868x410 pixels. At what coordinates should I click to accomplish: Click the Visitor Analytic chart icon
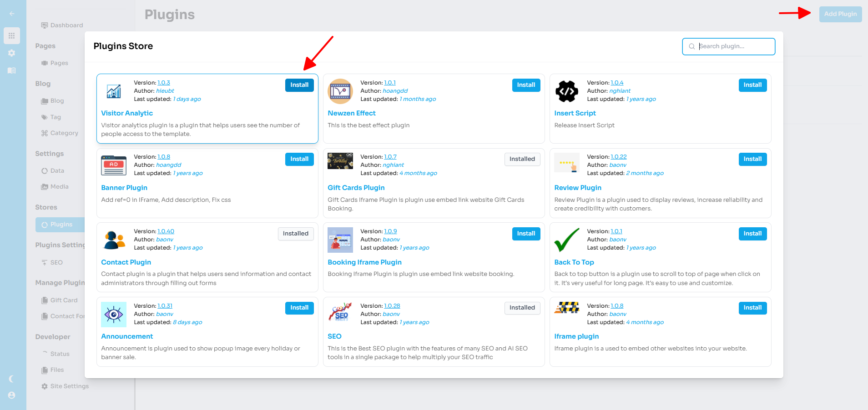(x=113, y=91)
